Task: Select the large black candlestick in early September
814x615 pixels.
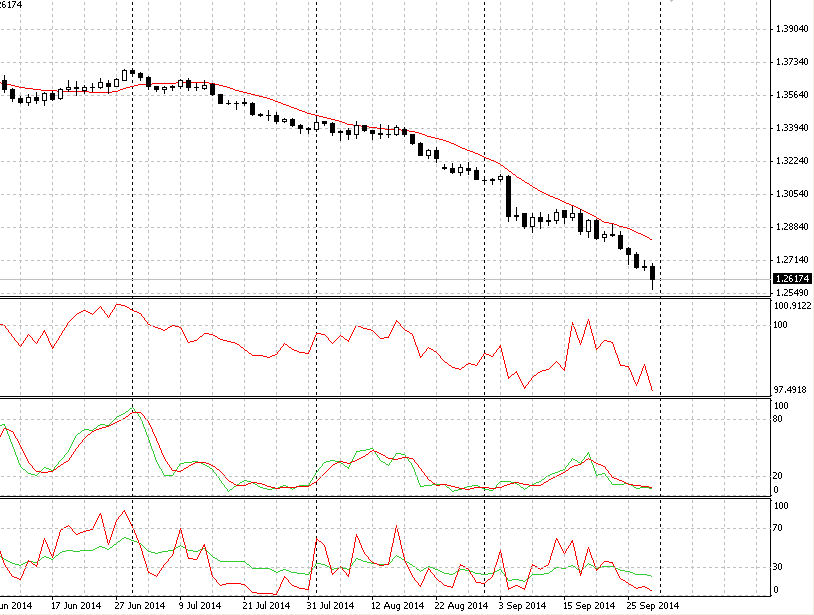Action: tap(508, 196)
